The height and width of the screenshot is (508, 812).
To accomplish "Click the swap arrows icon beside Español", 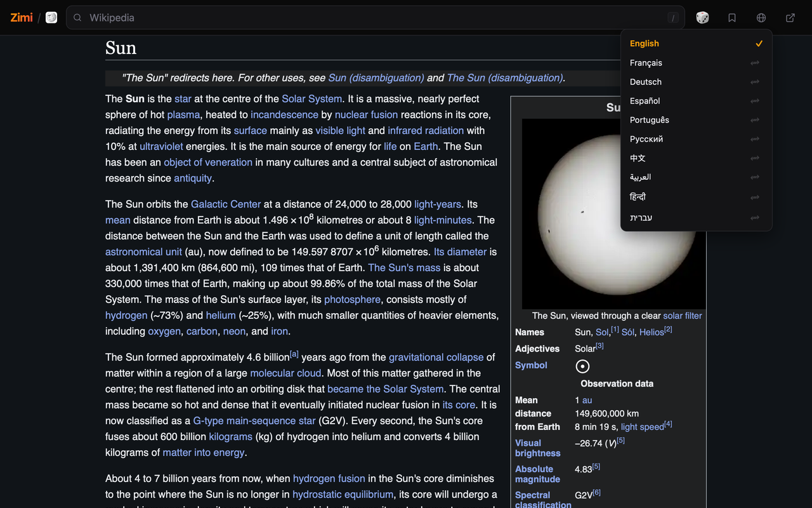I will pos(755,101).
